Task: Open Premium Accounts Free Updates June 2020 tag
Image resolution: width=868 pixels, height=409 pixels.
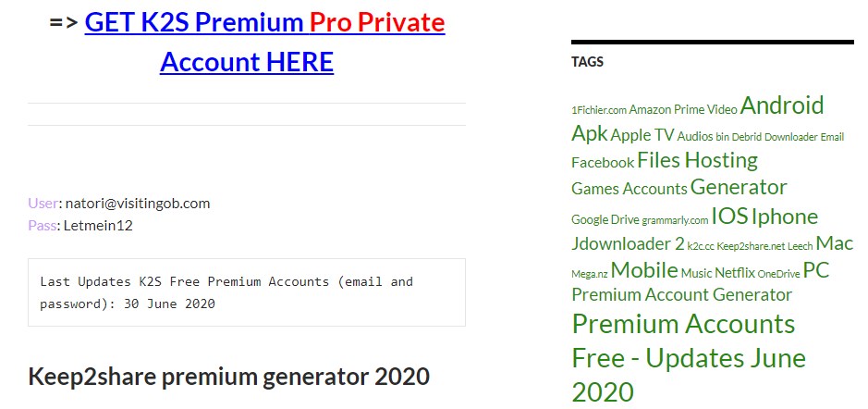Action: (x=689, y=357)
